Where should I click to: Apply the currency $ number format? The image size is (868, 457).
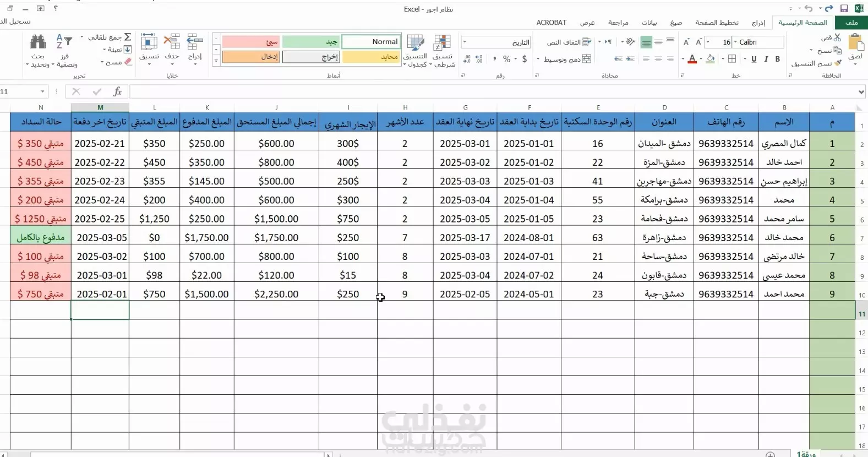(525, 59)
